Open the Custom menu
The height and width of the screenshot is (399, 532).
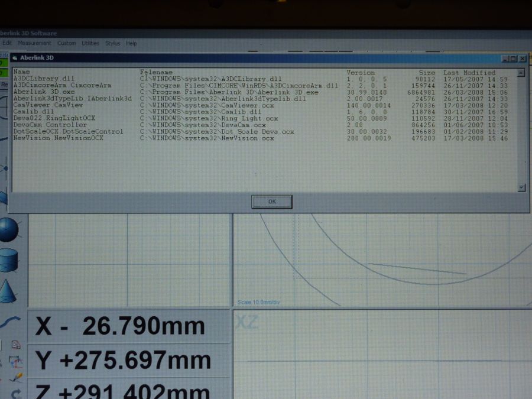(66, 43)
